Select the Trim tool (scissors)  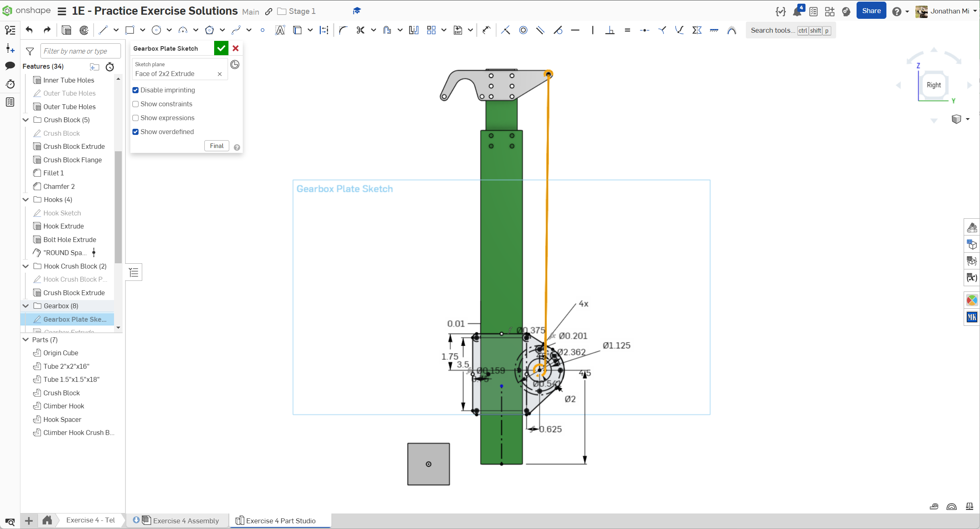[360, 30]
